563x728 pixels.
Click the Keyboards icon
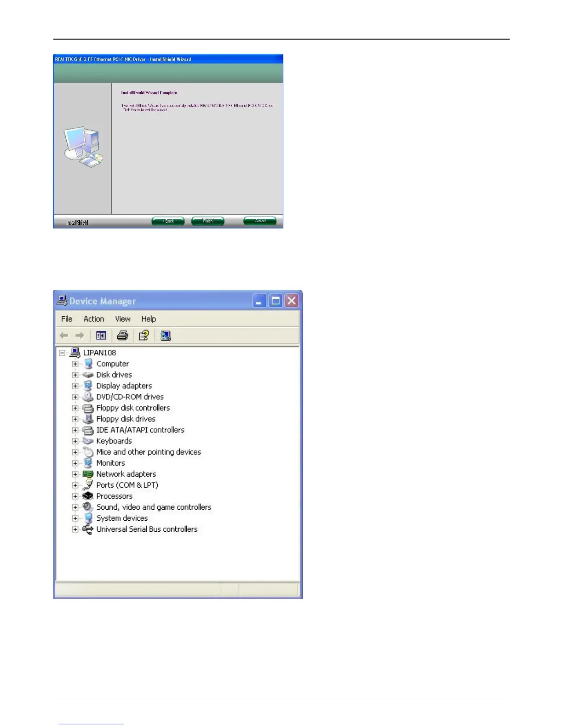pyautogui.click(x=88, y=441)
